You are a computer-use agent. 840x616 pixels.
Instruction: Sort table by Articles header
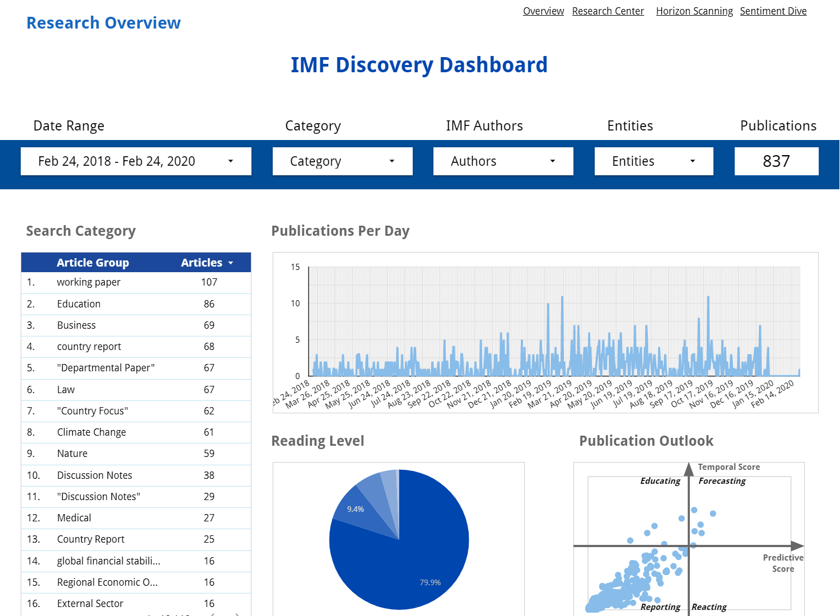point(202,263)
